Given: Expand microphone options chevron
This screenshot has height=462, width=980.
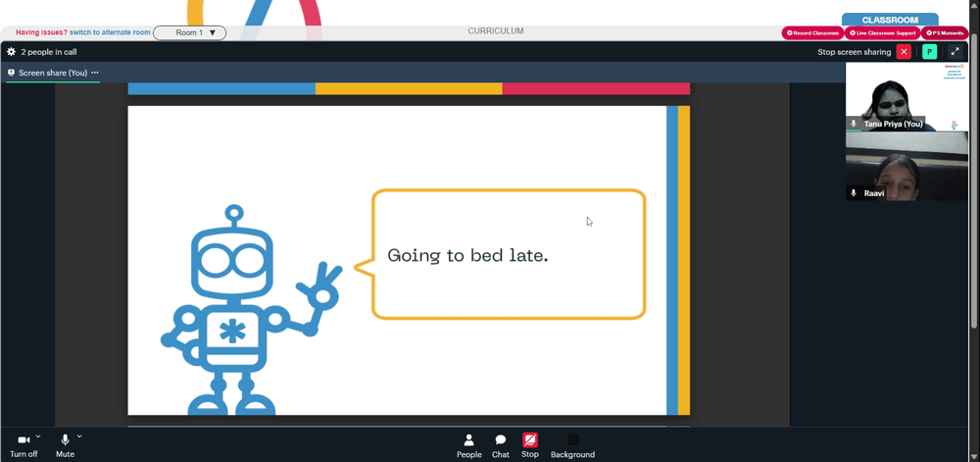Looking at the screenshot, I should point(79,436).
